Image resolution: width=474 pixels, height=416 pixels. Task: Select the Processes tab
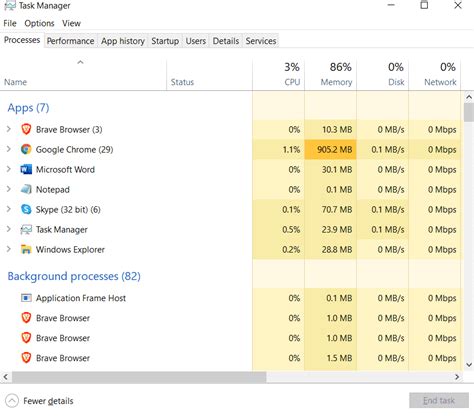pyautogui.click(x=22, y=40)
